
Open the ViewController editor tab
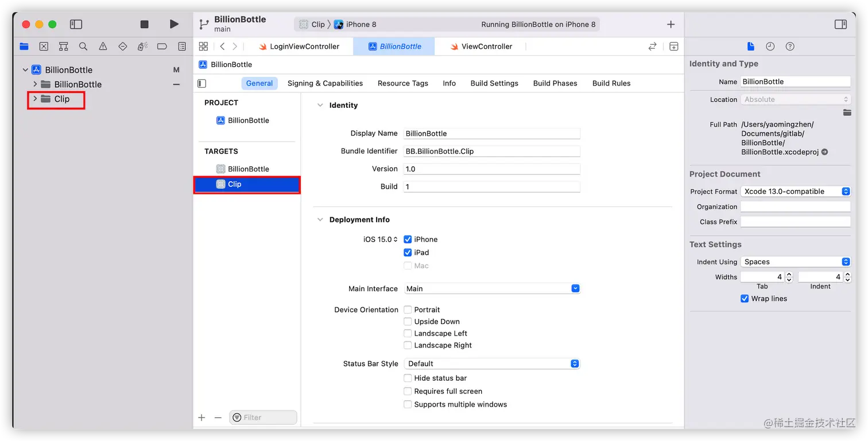click(x=481, y=46)
